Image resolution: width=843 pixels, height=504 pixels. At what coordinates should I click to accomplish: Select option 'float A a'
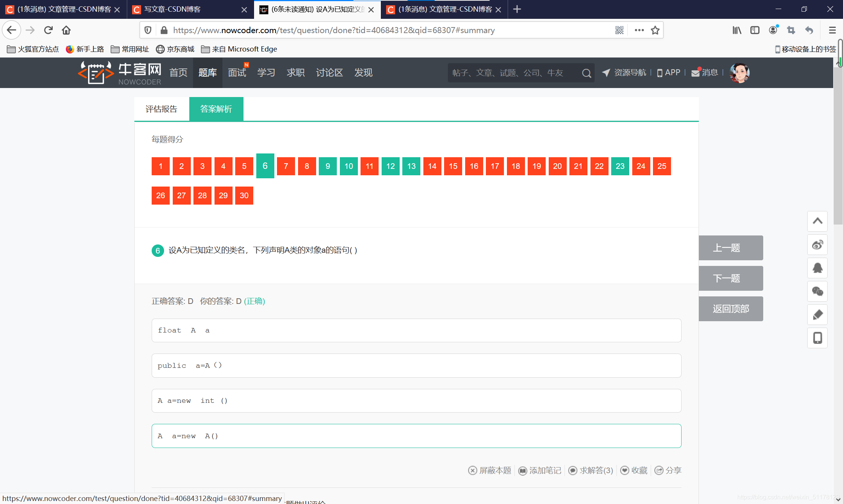coord(417,331)
